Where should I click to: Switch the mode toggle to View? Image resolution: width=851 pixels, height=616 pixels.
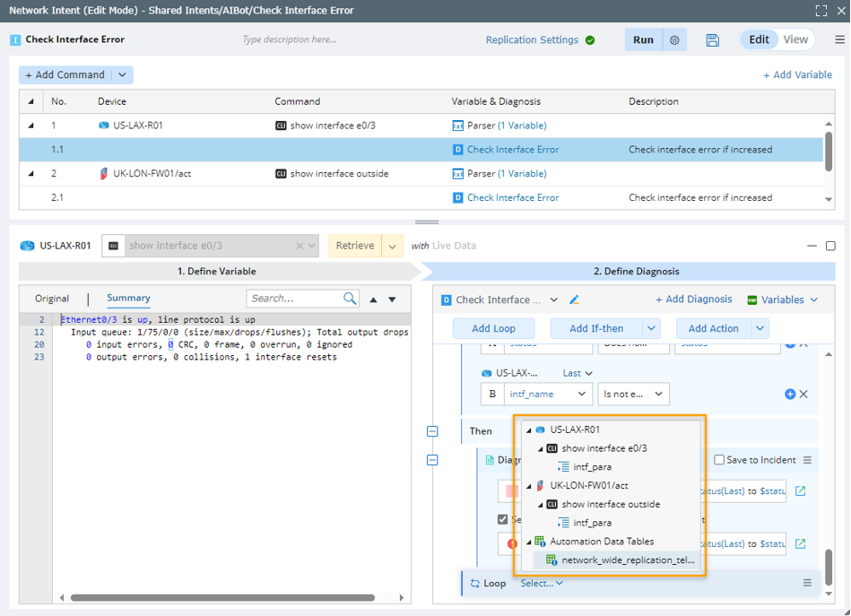[795, 39]
